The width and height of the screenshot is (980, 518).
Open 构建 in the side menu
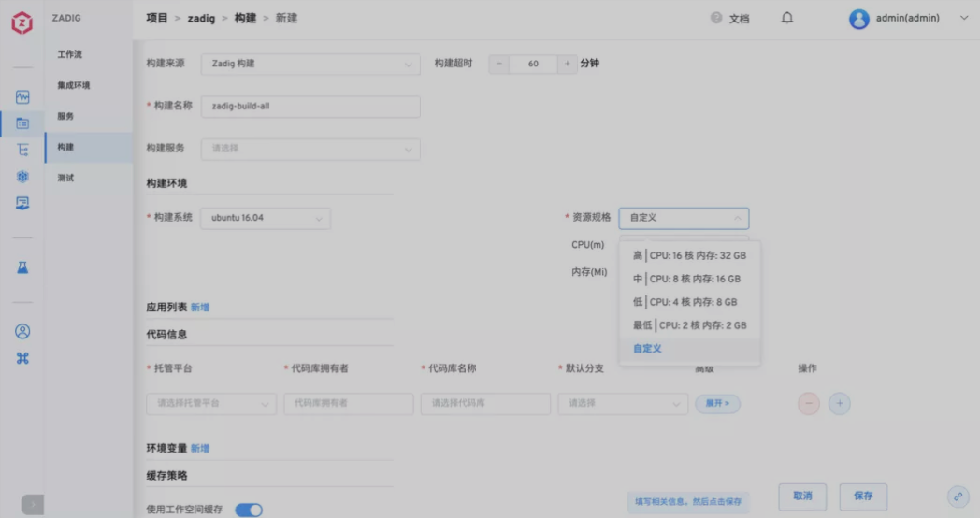tap(89, 147)
